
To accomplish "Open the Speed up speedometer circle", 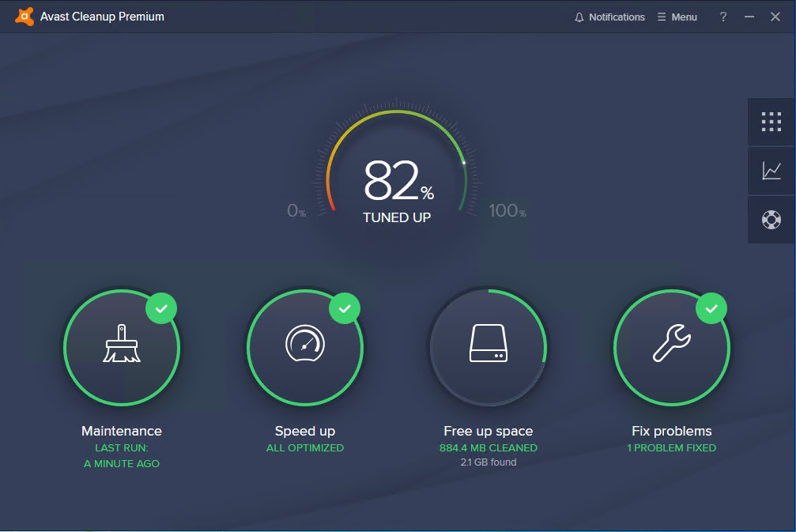I will (304, 348).
